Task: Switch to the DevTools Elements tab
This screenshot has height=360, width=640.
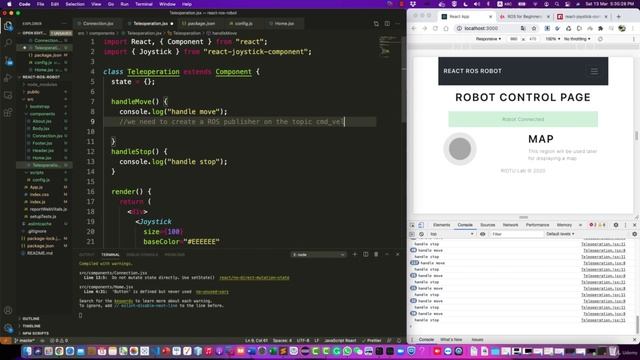Action: pos(441,225)
